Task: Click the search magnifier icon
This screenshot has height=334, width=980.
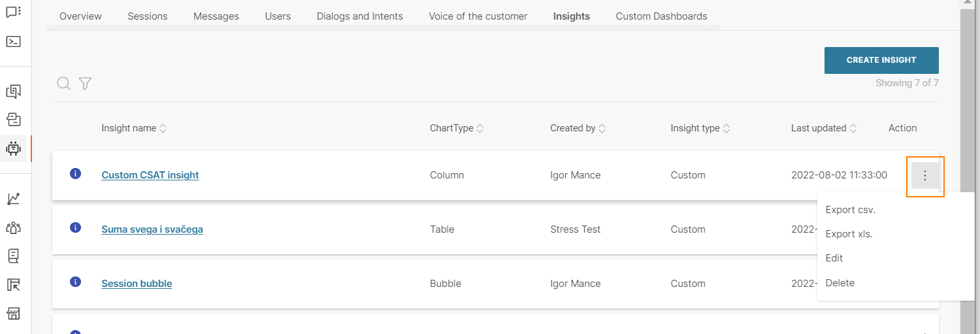Action: (x=63, y=83)
